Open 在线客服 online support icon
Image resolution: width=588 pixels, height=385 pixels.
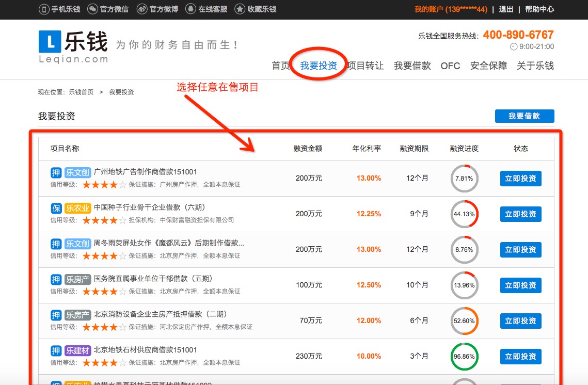[190, 9]
